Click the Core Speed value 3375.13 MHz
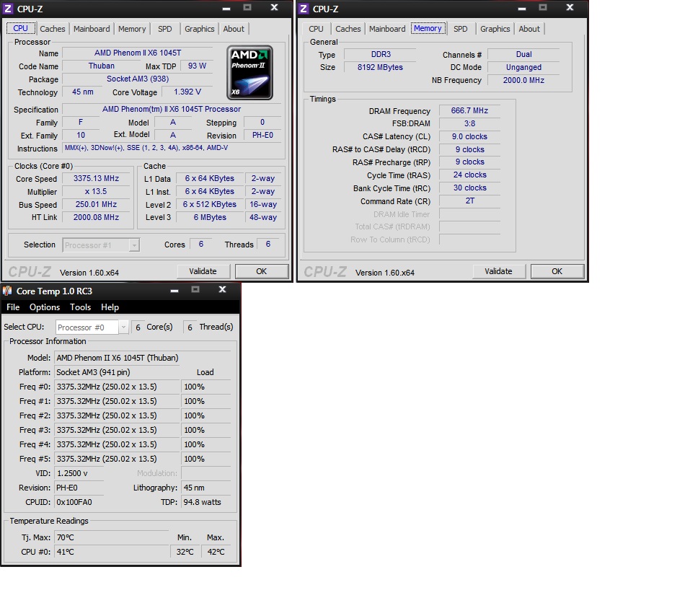Viewport: 690px width, 616px height. (97, 178)
